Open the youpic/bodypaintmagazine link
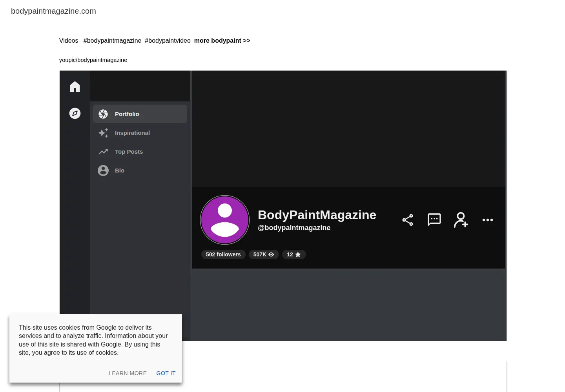Image resolution: width=565 pixels, height=392 pixels. (x=93, y=60)
